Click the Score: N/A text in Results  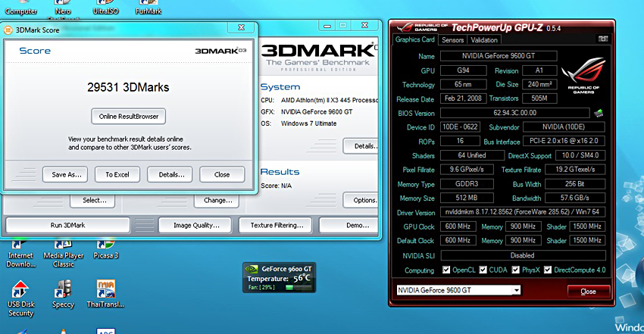coord(276,186)
